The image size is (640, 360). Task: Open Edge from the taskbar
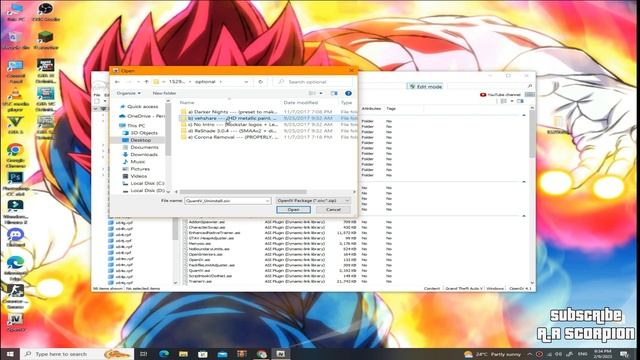coord(164,354)
